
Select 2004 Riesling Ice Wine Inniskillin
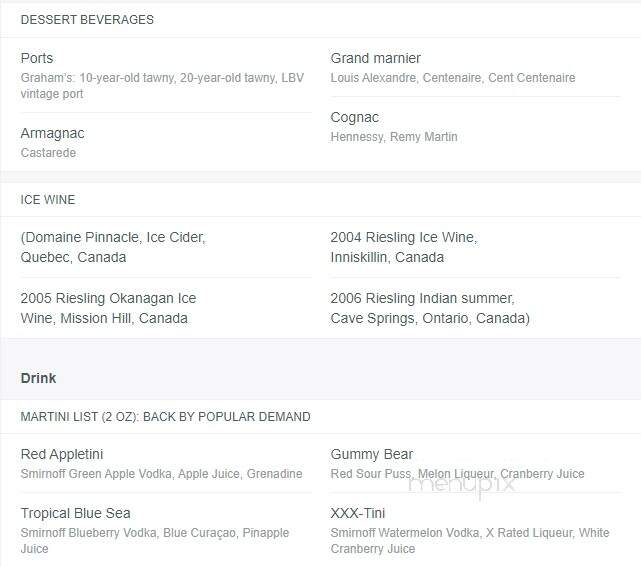pyautogui.click(x=404, y=247)
